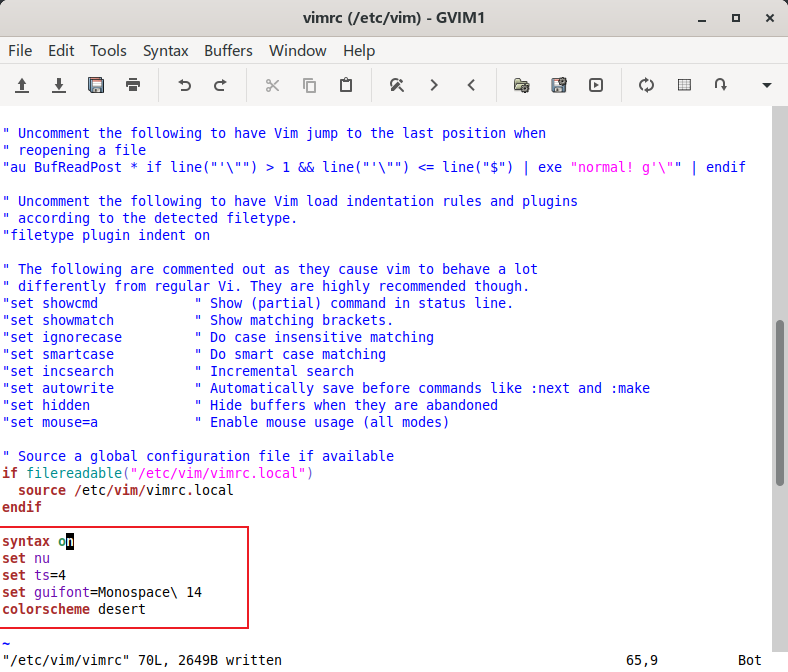The image size is (788, 672).
Task: Click the 'colorscheme desert' line
Action: tap(74, 609)
